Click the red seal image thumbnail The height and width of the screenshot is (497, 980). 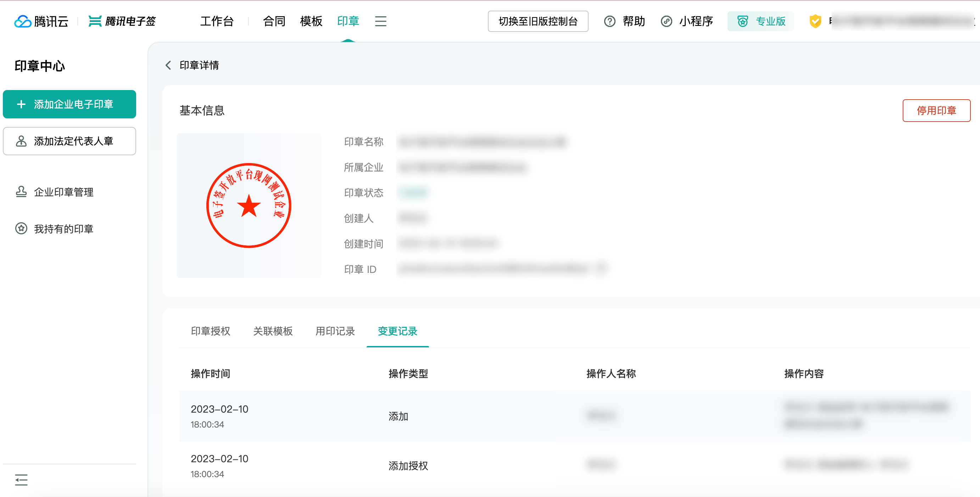[x=249, y=205]
